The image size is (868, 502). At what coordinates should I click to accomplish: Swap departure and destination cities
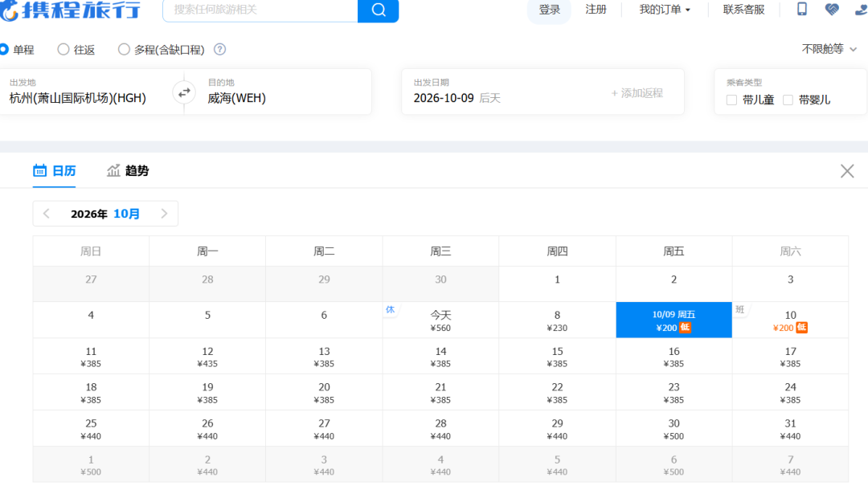(x=184, y=92)
